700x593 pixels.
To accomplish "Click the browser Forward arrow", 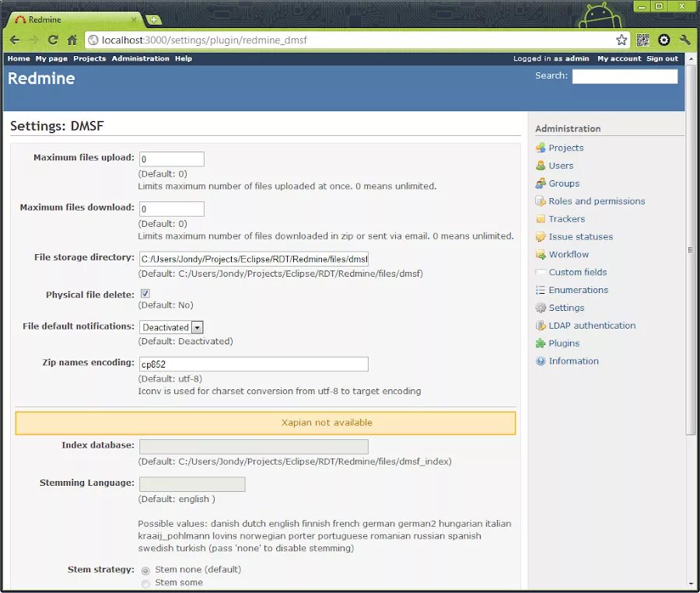I will coord(33,40).
